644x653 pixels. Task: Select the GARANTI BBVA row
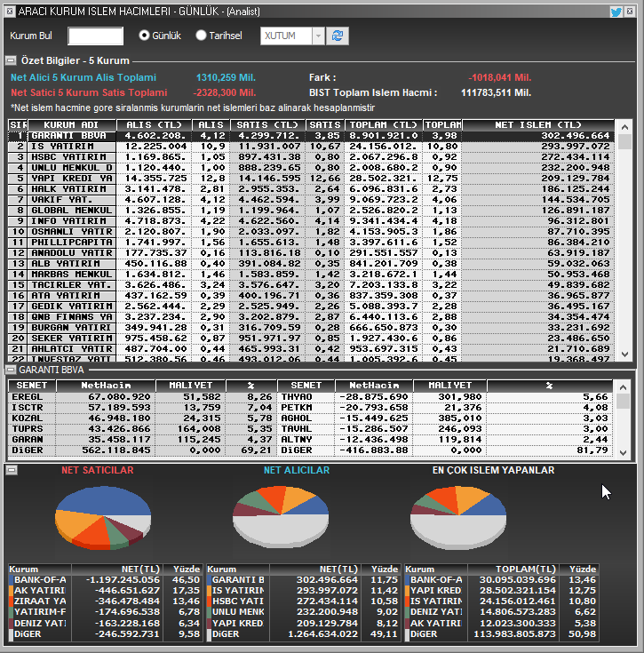(311, 136)
